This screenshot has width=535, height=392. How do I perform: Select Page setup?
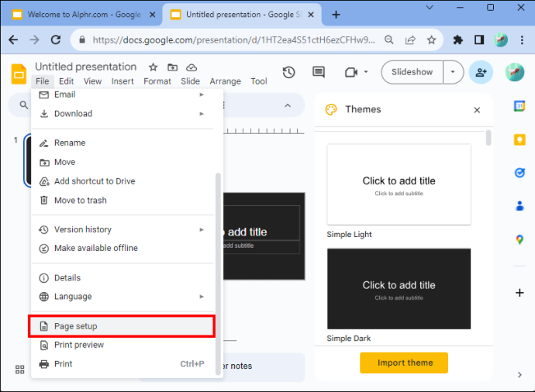[122, 326]
